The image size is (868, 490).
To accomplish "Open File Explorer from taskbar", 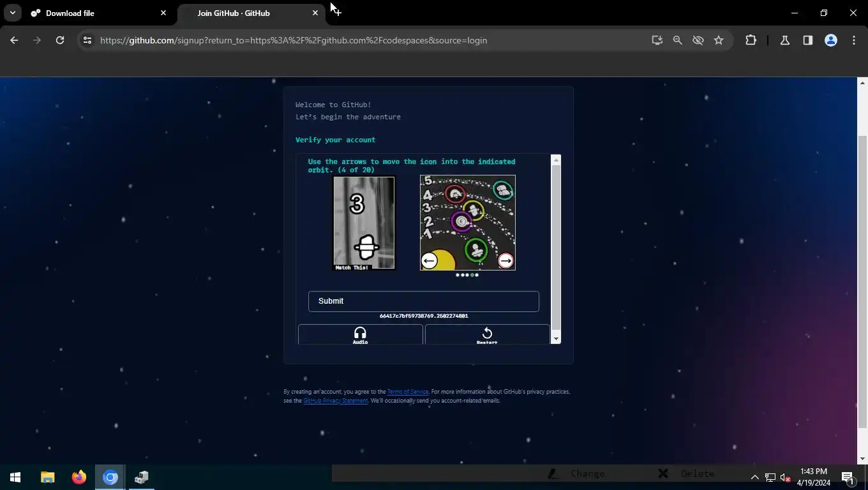I will coord(48,477).
